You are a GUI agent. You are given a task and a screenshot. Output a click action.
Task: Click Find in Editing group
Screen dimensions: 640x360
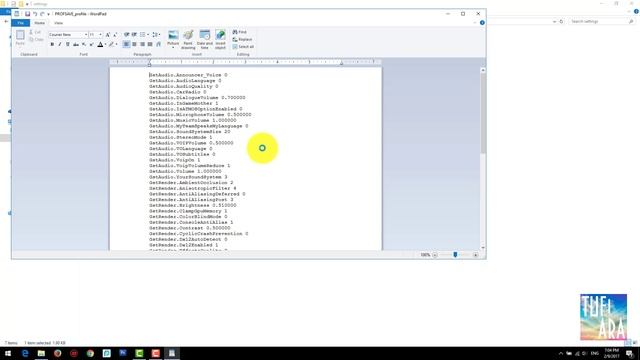240,32
